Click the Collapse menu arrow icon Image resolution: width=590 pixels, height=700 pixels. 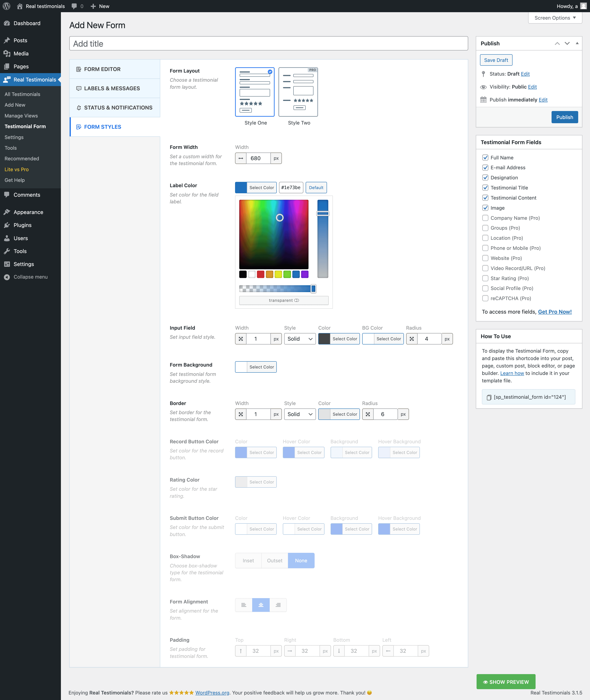point(7,277)
